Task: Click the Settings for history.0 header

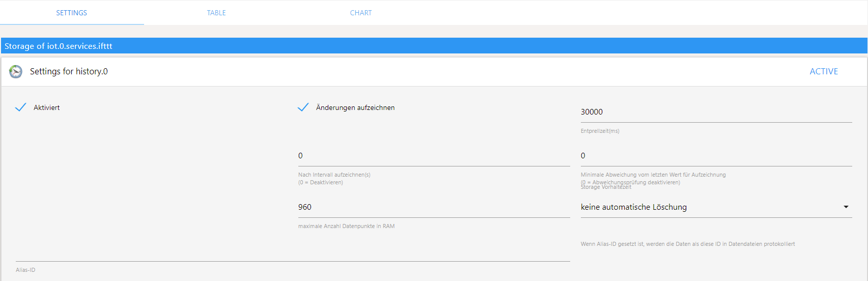Action: [69, 72]
